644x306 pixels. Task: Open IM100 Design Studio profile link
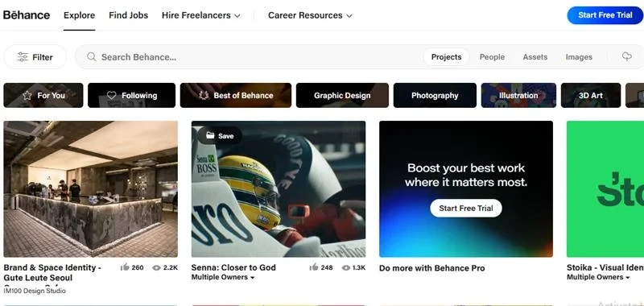tap(35, 291)
